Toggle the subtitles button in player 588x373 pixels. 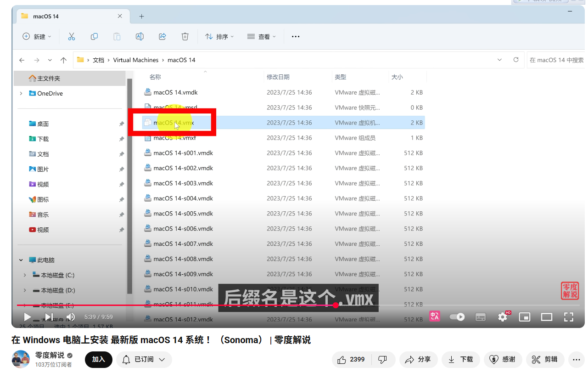(x=481, y=316)
